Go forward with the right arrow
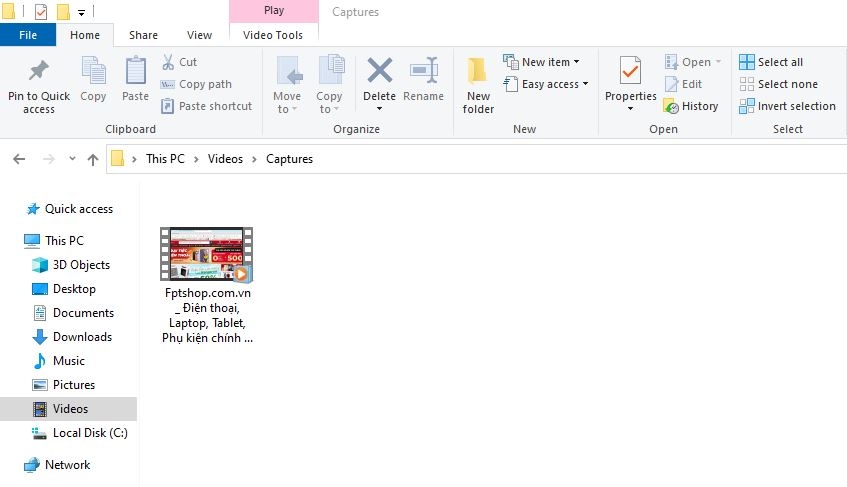The height and width of the screenshot is (487, 847). click(x=49, y=159)
